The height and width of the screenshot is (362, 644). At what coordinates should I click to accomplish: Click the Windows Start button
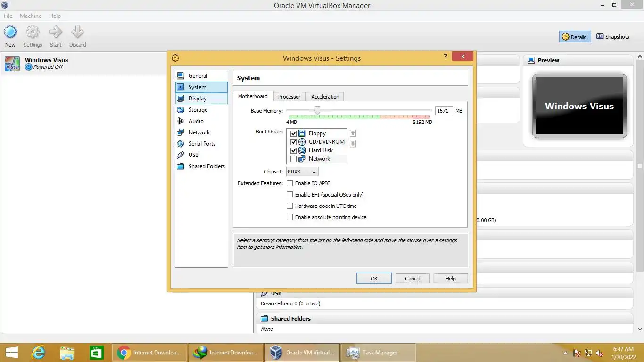point(11,352)
